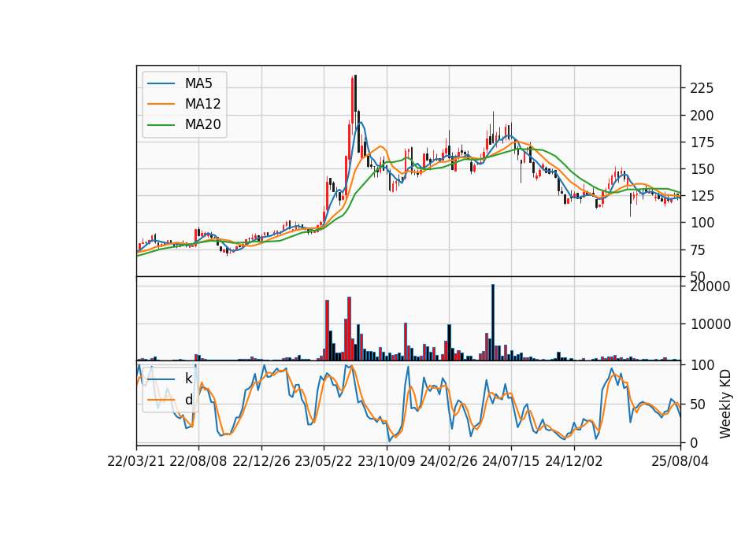Image resolution: width=756 pixels, height=543 pixels.
Task: Click the orange MA12 legend line sample
Action: (161, 104)
